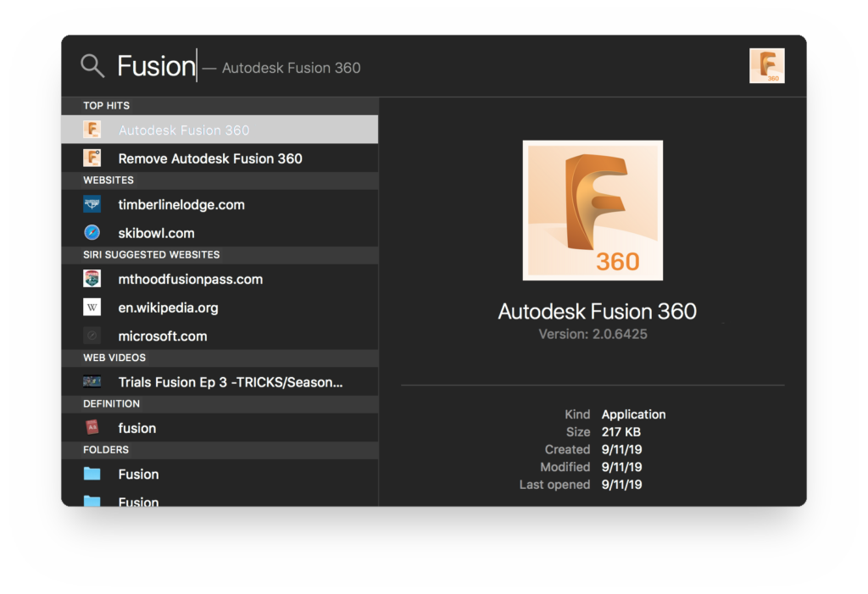Viewport: 868px width, 594px height.
Task: Click the mthoodfusionpass.com favicon
Action: point(92,279)
